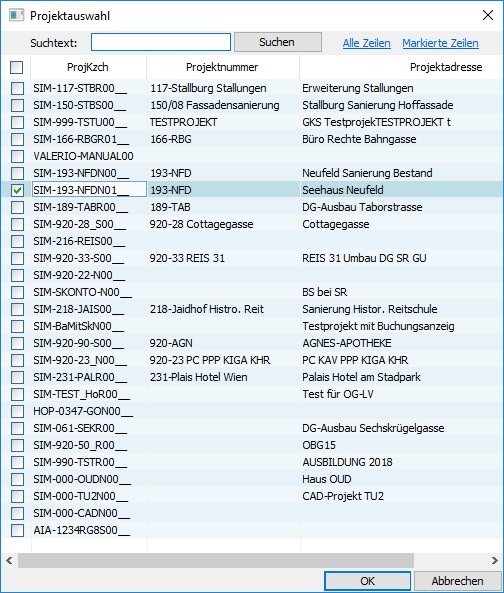Check the AIA-1234RG8S00 row checkbox
Viewport: 504px width, 593px height.
coord(17,530)
